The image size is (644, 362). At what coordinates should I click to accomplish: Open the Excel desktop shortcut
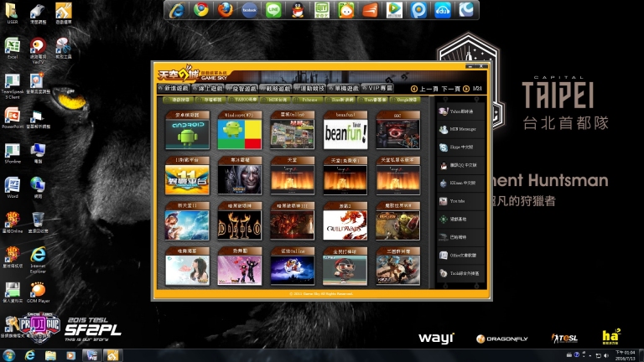[13, 48]
